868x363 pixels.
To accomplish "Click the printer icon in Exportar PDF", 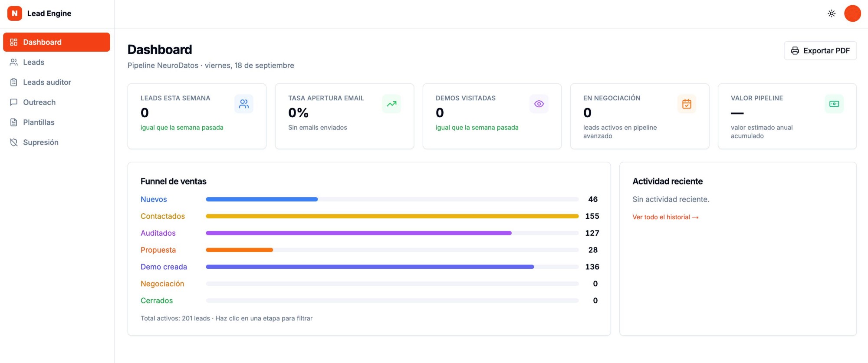I will click(795, 51).
